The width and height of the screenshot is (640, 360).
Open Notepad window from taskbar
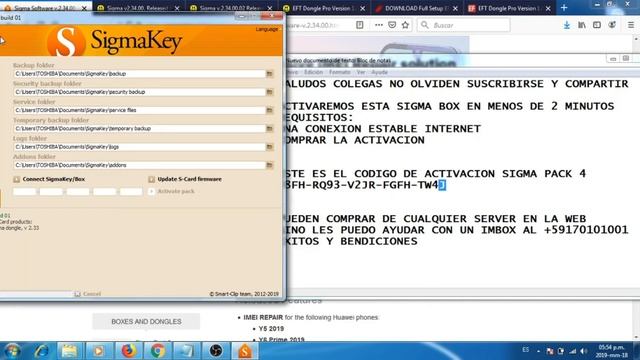pyautogui.click(x=187, y=351)
